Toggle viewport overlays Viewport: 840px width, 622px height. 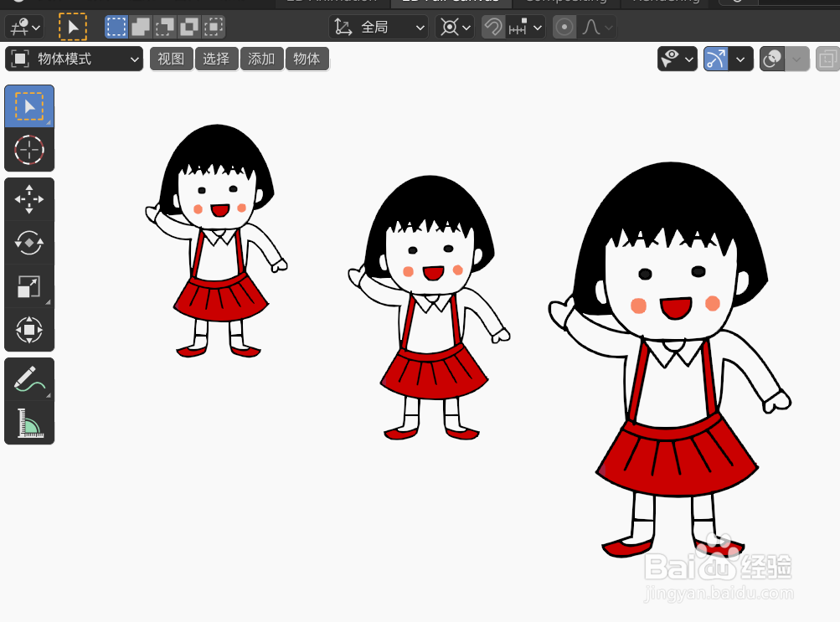772,59
